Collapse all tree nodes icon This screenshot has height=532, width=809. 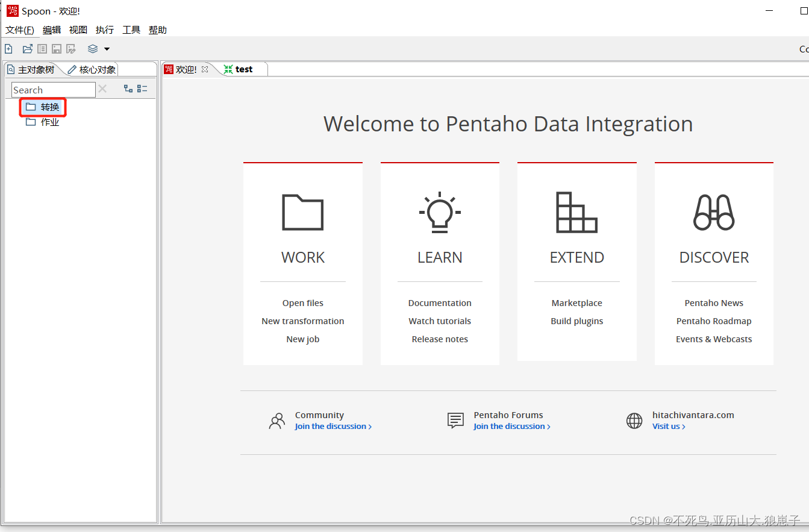coord(142,89)
